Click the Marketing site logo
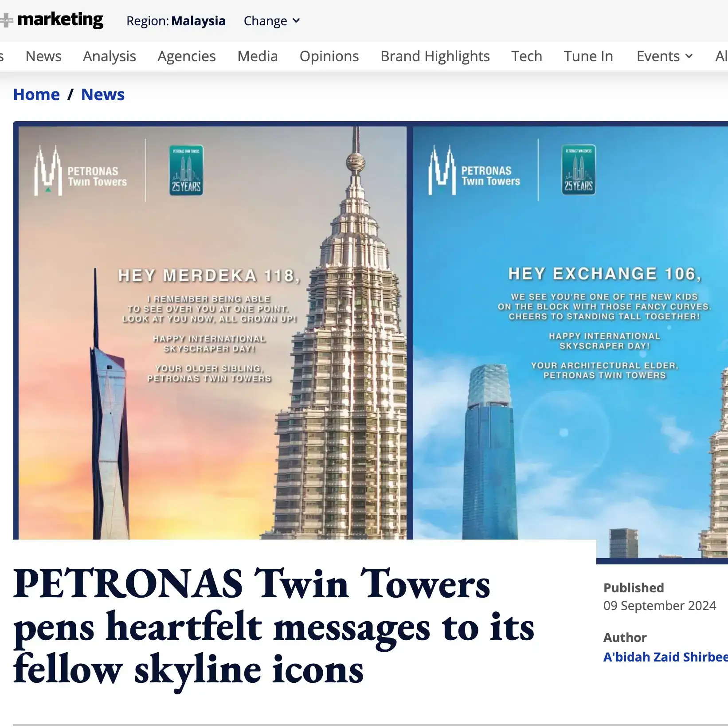The height and width of the screenshot is (728, 728). click(x=52, y=20)
